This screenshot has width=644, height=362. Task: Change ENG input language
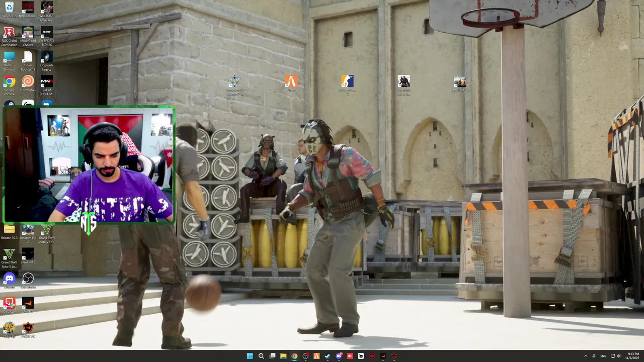pyautogui.click(x=603, y=356)
